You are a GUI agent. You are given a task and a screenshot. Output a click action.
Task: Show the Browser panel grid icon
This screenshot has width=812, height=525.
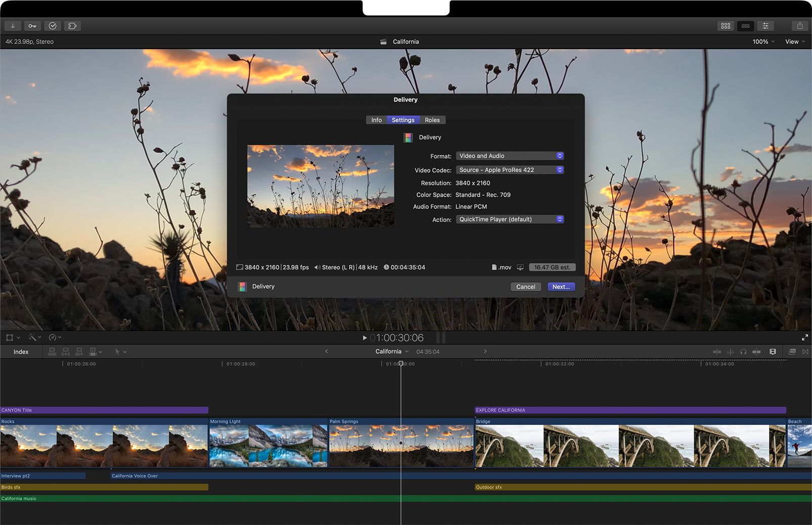(x=726, y=26)
